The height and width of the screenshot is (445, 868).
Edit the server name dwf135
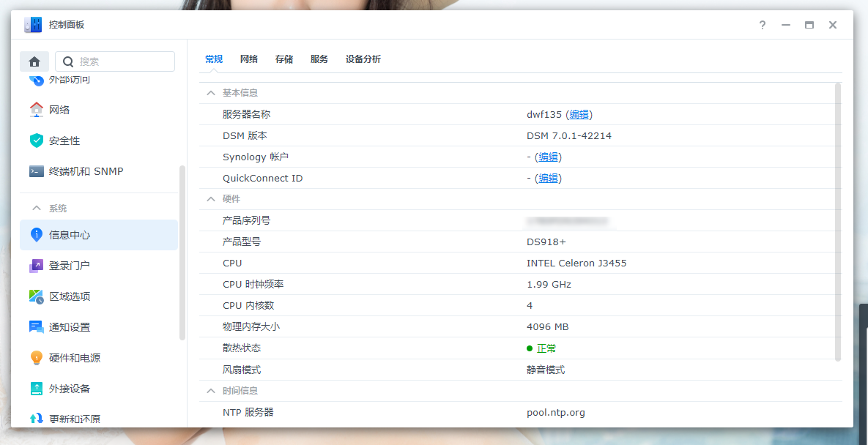(579, 114)
